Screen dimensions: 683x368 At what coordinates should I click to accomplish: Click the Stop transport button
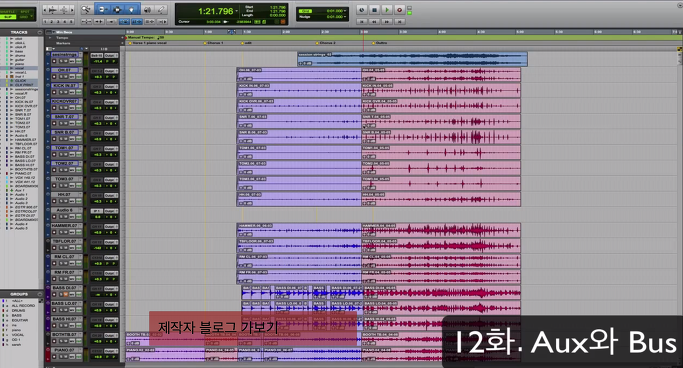tap(374, 10)
